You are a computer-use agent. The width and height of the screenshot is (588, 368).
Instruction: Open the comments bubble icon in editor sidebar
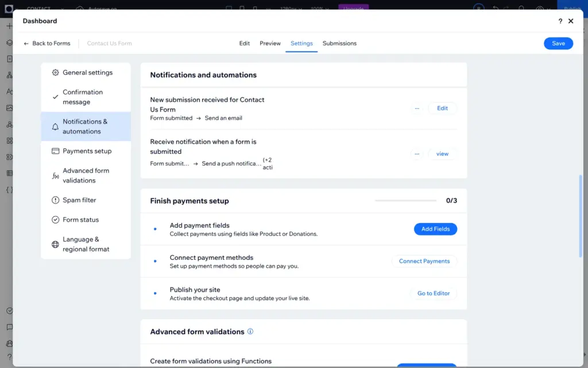click(x=9, y=327)
